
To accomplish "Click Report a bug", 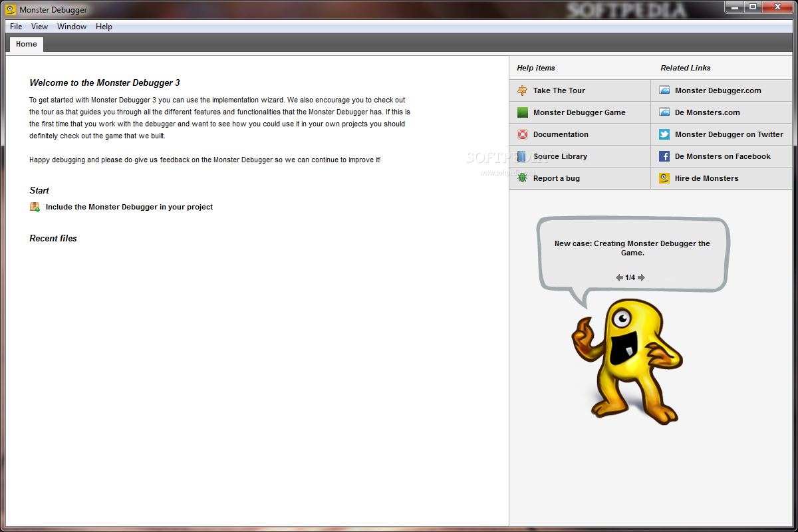I will pyautogui.click(x=580, y=178).
